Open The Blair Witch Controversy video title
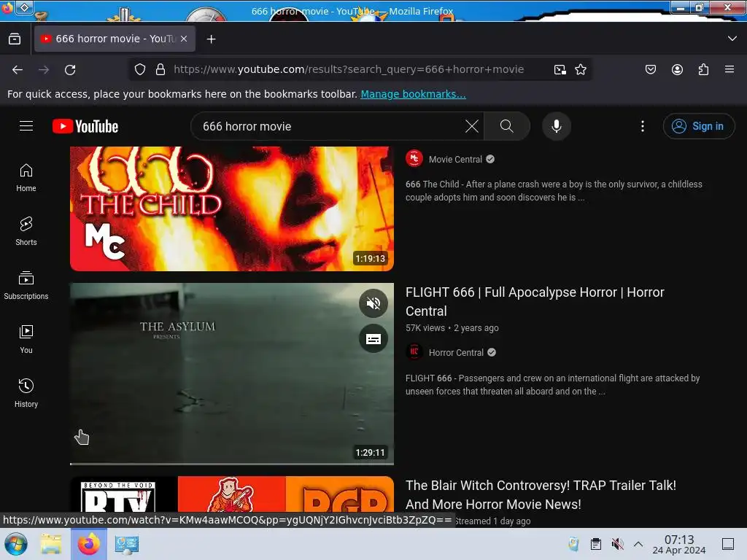 (541, 495)
